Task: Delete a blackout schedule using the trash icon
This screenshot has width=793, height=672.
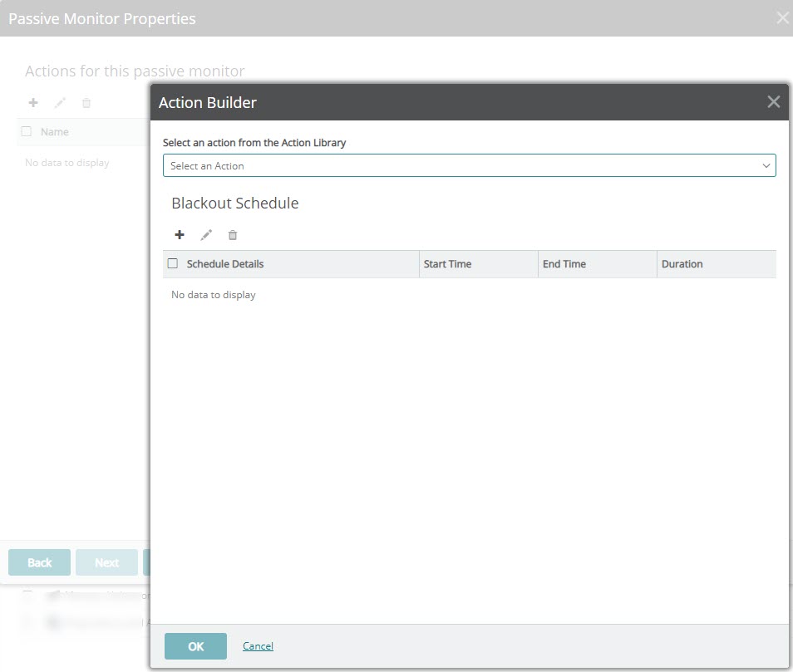Action: (x=233, y=234)
